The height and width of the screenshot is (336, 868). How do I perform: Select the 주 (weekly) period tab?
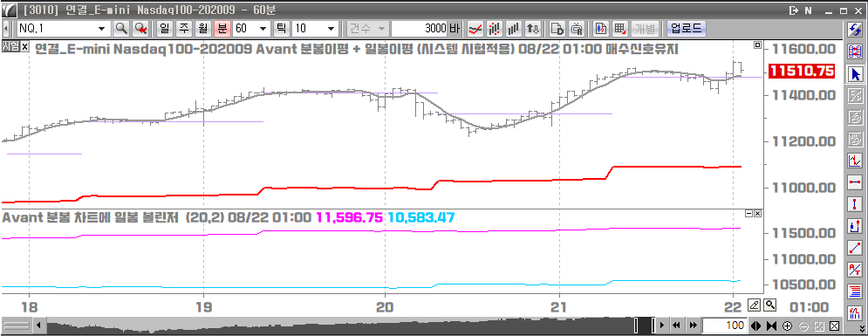tap(184, 28)
